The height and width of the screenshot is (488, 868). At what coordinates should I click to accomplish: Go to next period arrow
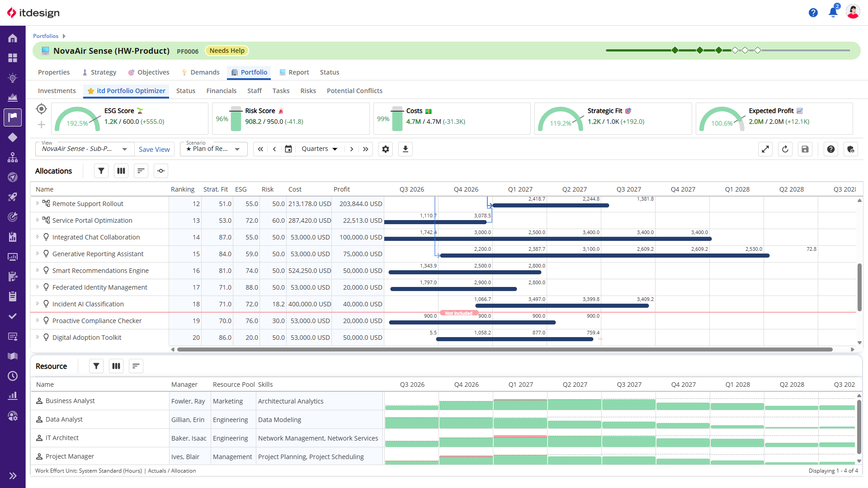coord(352,149)
